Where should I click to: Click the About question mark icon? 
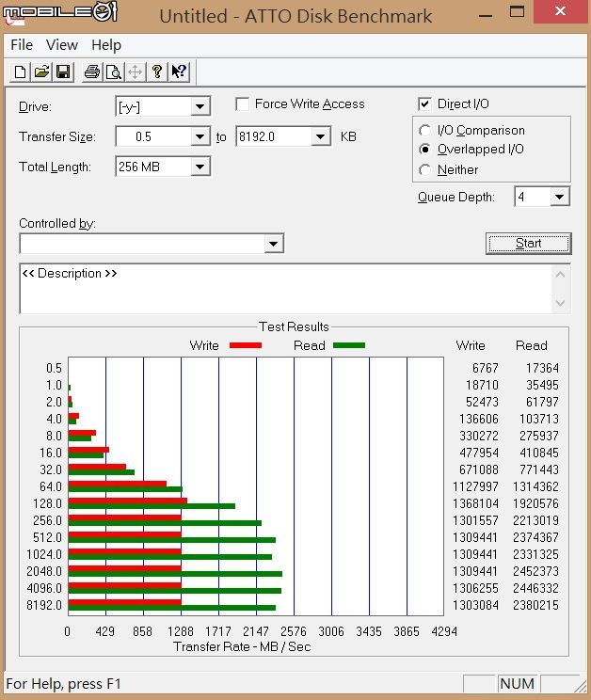[156, 72]
